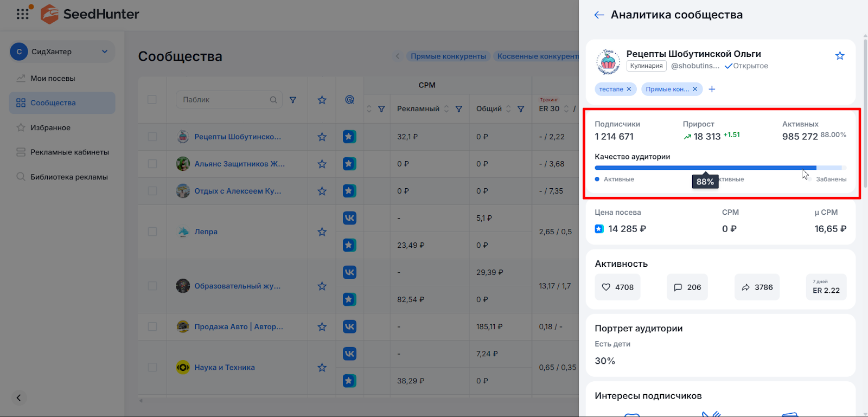Click the likes counter showing 4708

(617, 287)
